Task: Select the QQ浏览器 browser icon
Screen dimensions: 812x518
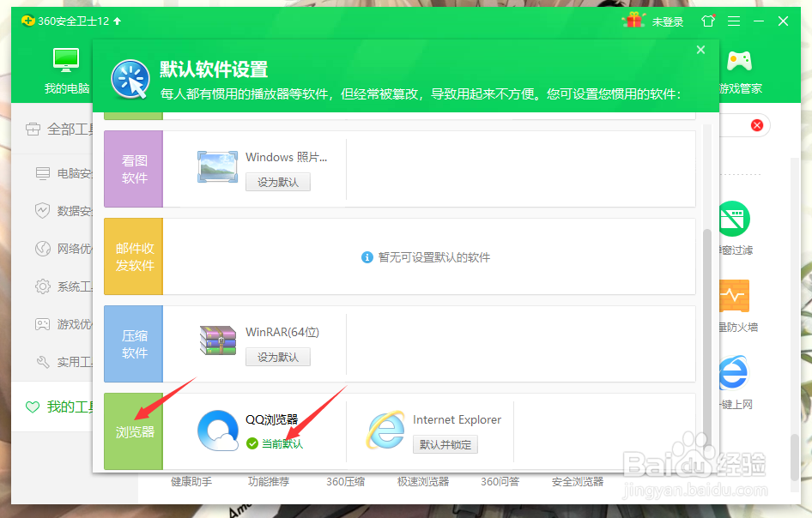Action: coord(217,431)
